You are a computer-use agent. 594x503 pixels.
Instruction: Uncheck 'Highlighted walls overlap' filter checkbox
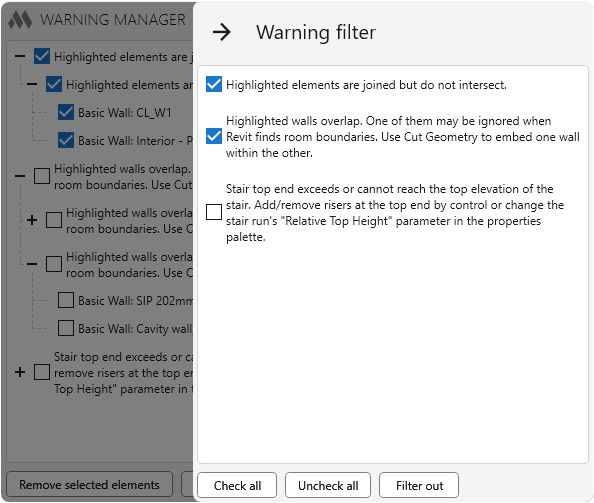click(x=214, y=136)
